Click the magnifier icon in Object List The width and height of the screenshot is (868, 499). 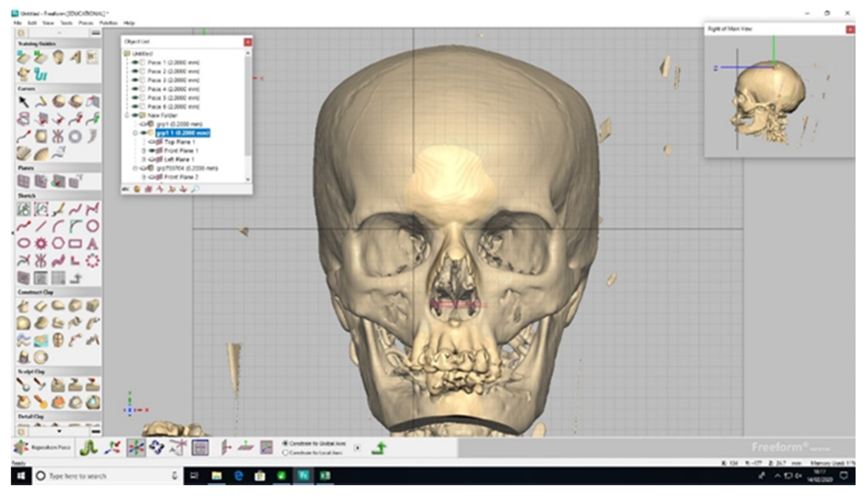[195, 189]
